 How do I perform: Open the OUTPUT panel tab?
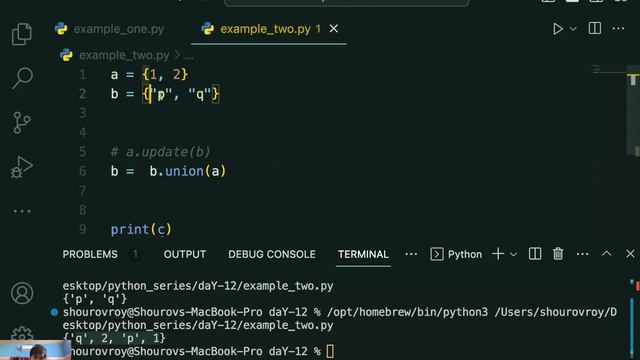click(184, 254)
